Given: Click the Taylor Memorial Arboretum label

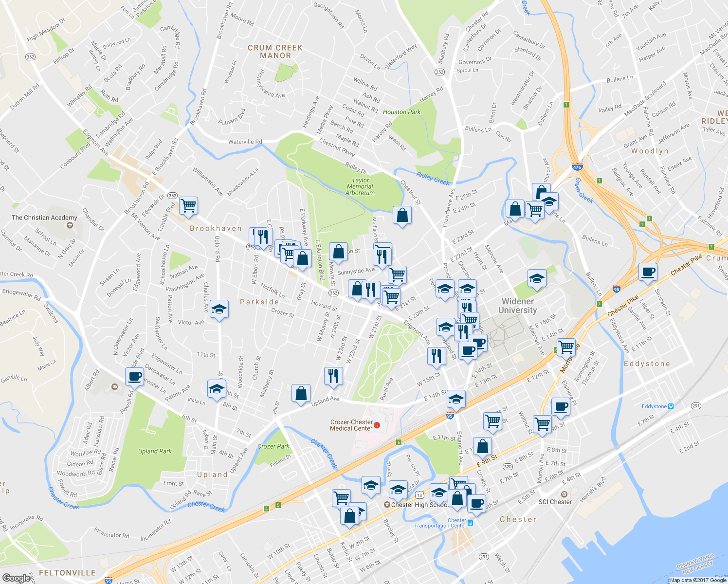Looking at the screenshot, I should click(x=360, y=186).
